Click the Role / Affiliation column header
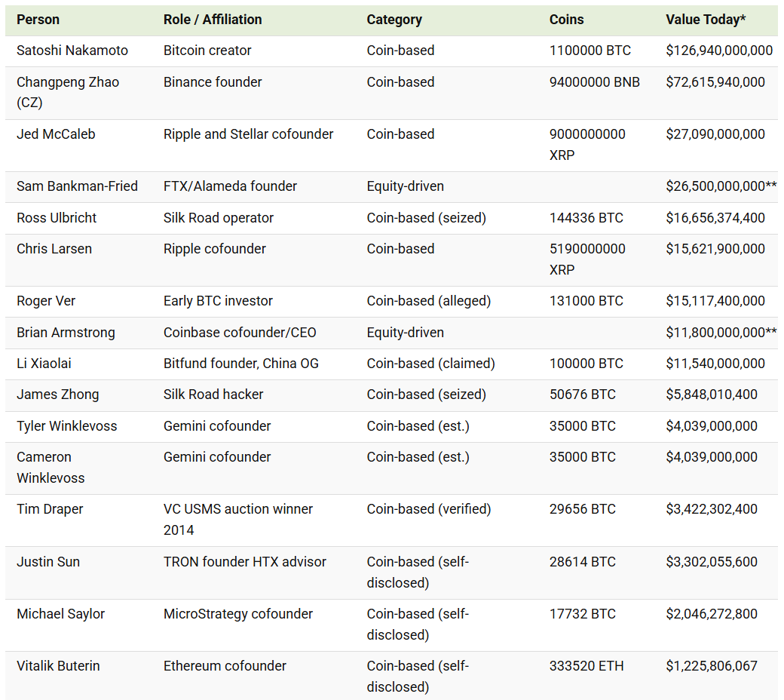Image resolution: width=784 pixels, height=700 pixels. click(x=213, y=20)
